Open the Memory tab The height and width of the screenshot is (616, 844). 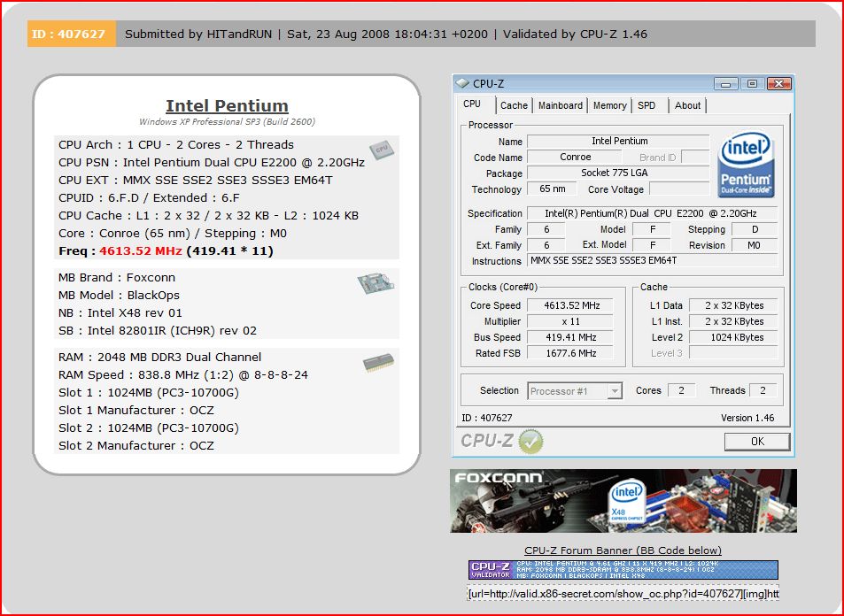coord(610,105)
